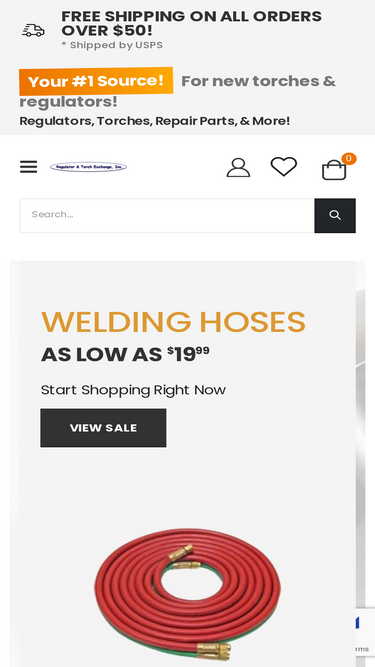Click the shipping truck icon

[33, 30]
